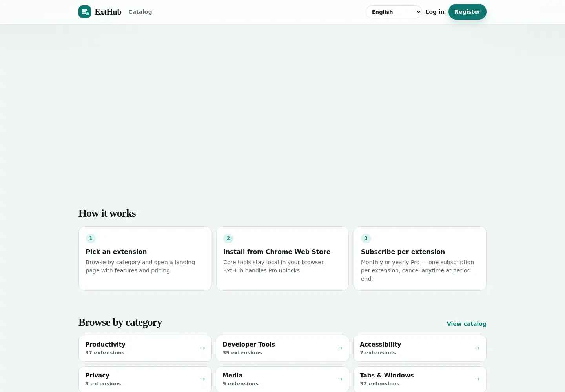Click the 'Pick an extension' heading

(116, 252)
